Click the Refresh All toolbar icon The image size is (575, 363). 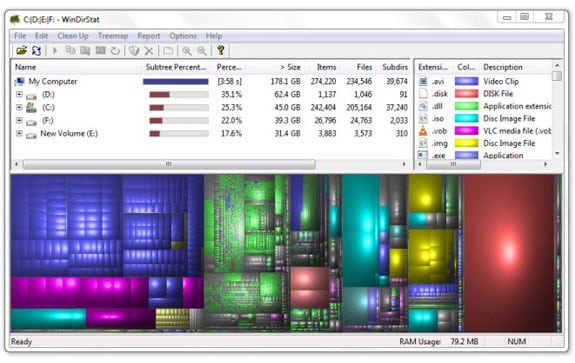click(x=36, y=50)
